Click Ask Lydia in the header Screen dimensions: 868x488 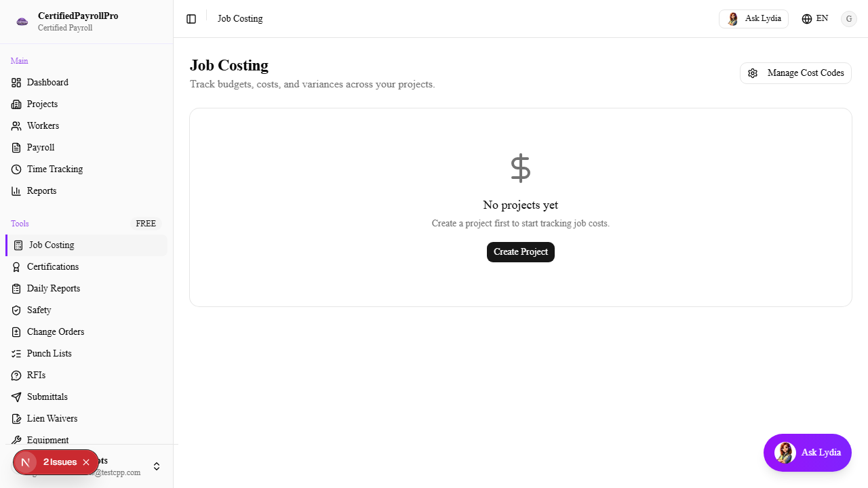(x=753, y=19)
